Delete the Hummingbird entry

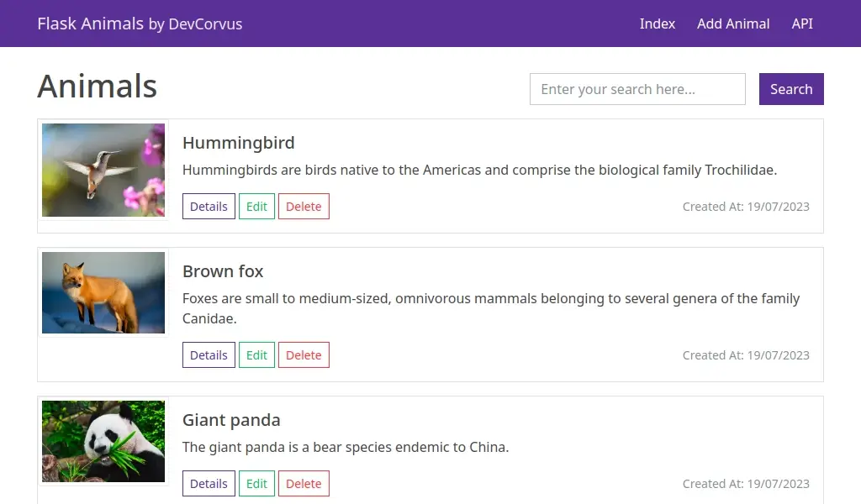tap(304, 206)
